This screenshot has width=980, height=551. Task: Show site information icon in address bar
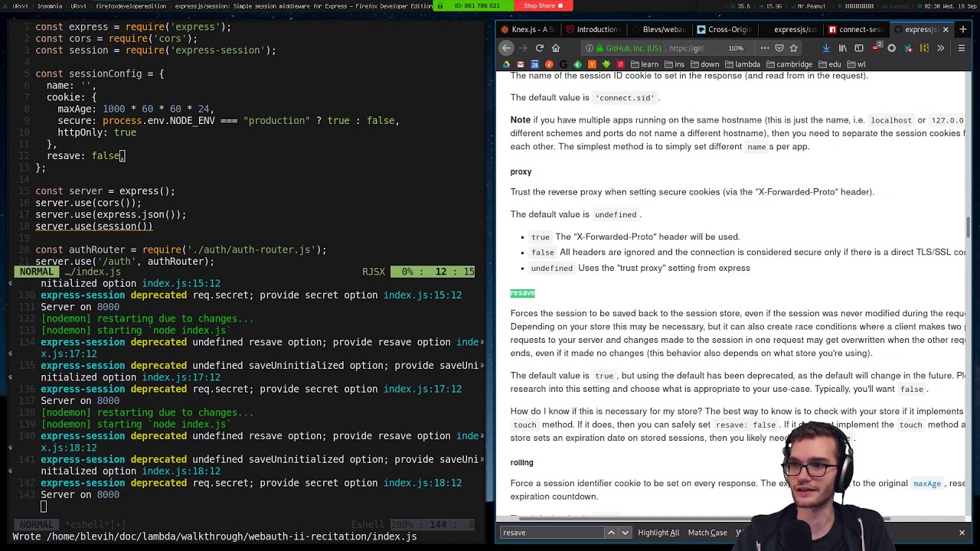pos(590,48)
